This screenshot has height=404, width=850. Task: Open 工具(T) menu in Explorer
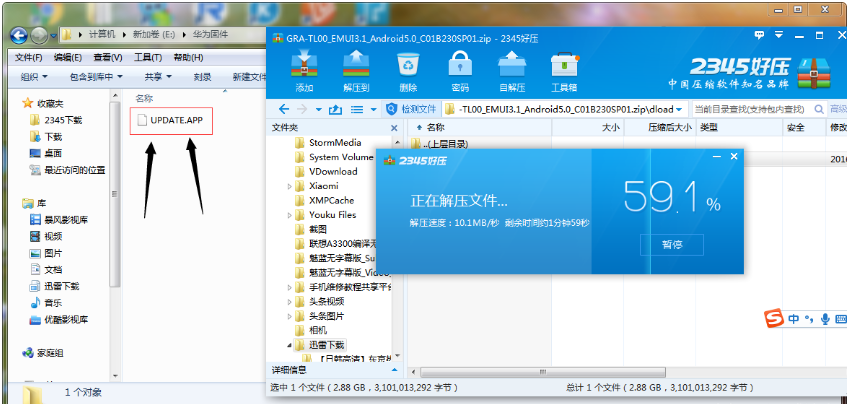pyautogui.click(x=148, y=57)
